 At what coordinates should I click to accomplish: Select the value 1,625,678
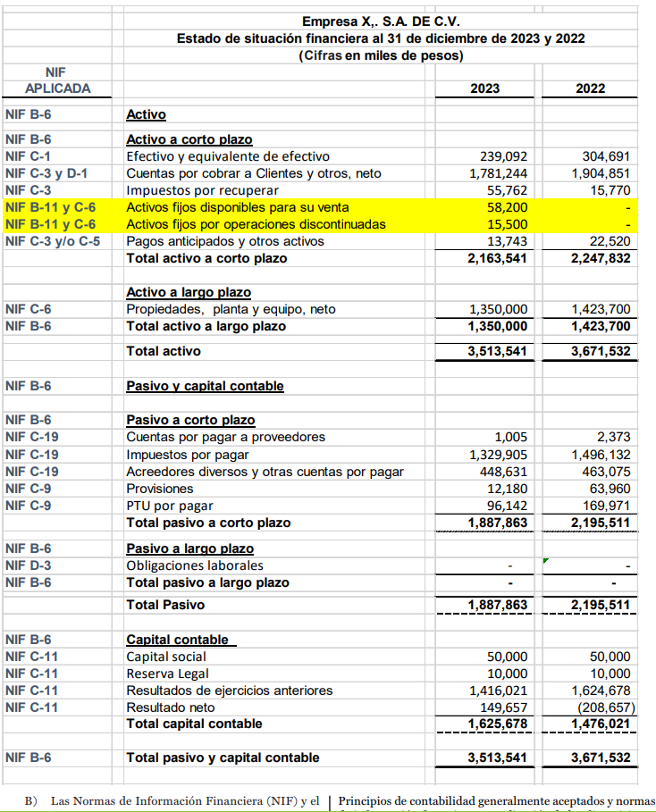tap(497, 724)
